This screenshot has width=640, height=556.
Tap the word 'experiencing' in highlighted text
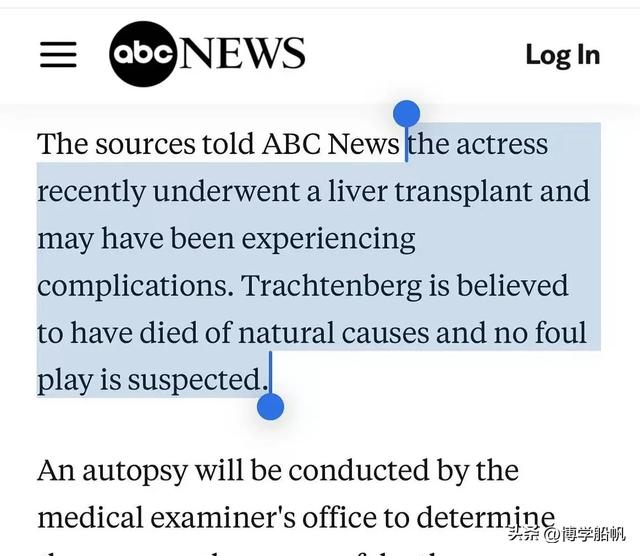(329, 240)
